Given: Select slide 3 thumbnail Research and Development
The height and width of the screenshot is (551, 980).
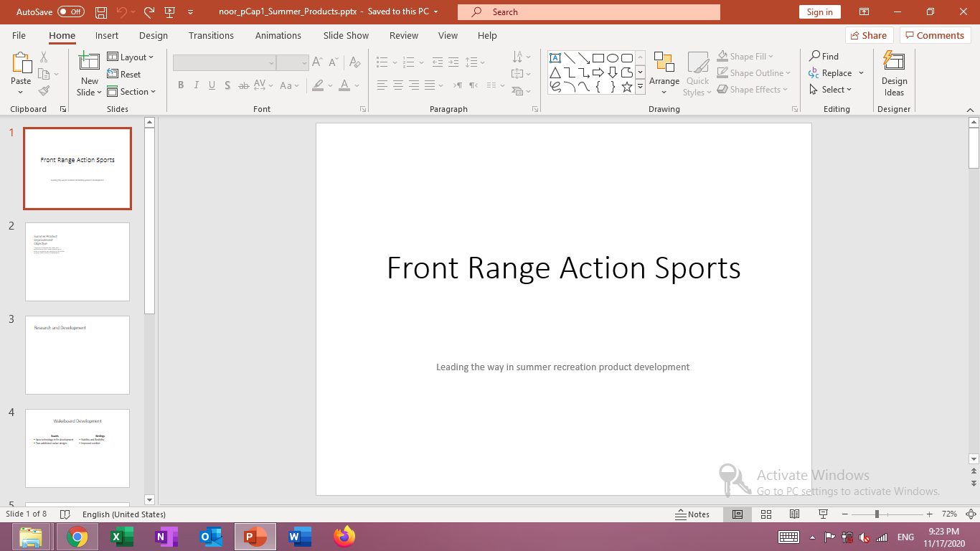Looking at the screenshot, I should [x=77, y=354].
